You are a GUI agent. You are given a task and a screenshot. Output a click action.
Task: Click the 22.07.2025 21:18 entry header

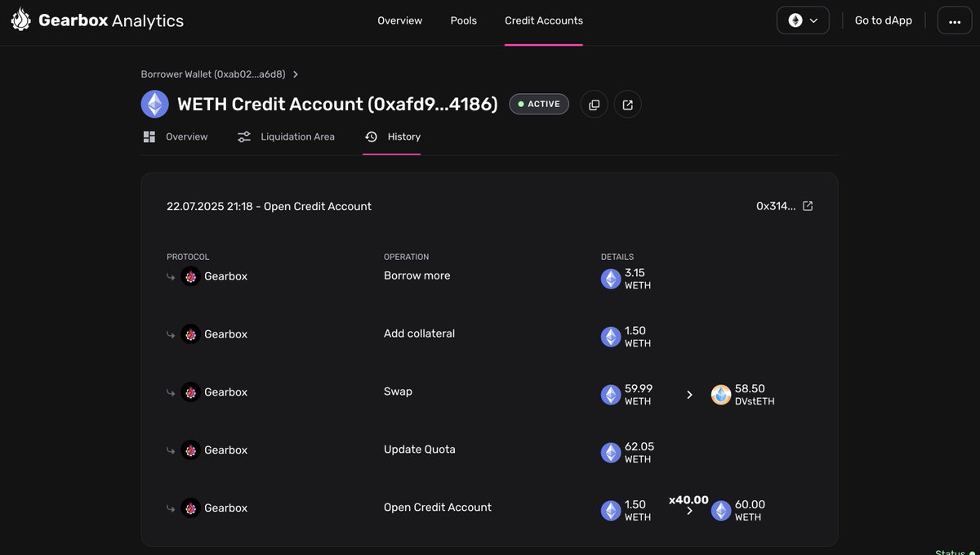[x=269, y=206]
